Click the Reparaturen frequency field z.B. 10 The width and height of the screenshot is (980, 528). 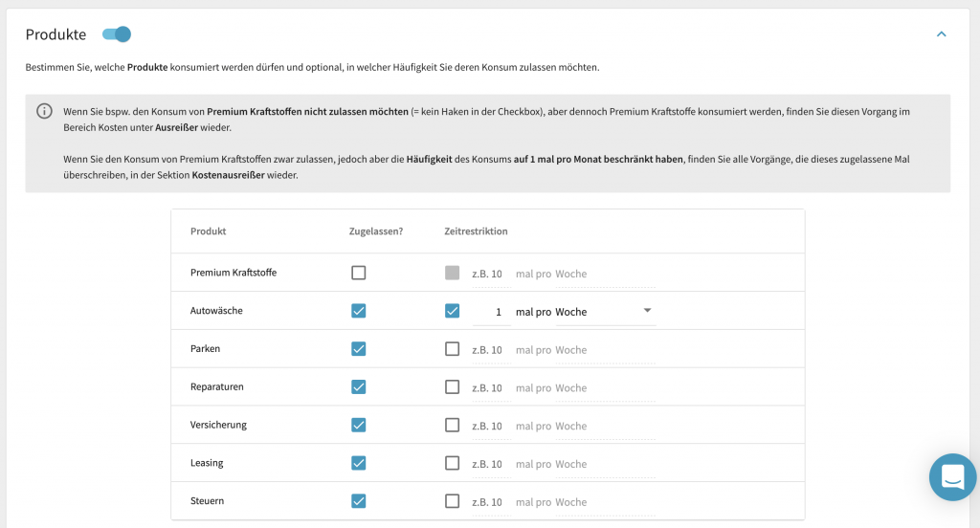click(x=491, y=388)
